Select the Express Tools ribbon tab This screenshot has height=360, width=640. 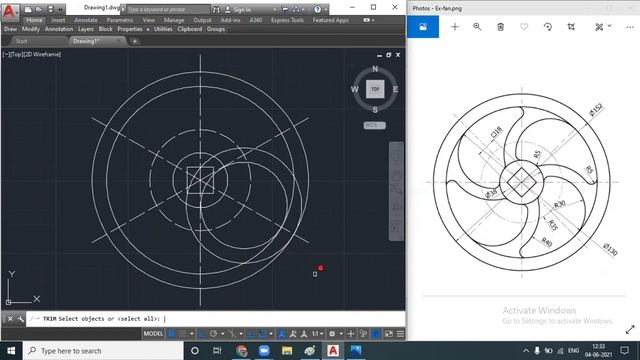tap(287, 20)
